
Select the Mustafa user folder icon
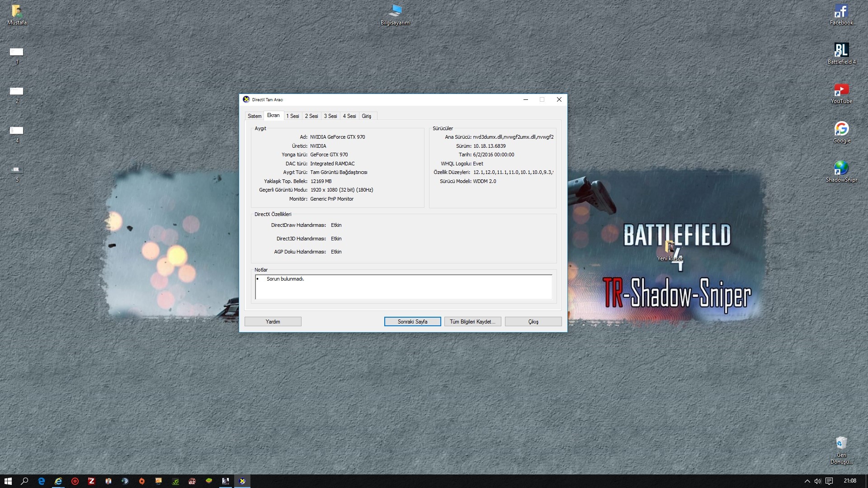tap(17, 15)
